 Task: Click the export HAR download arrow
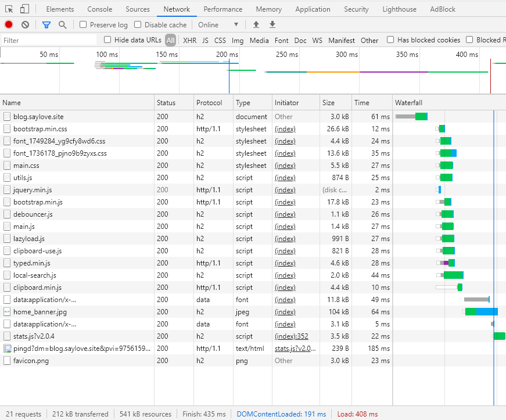pos(272,24)
